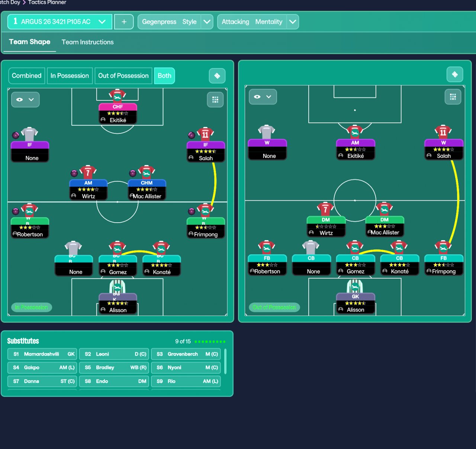
Task: Select the Mac Allister DM card on out-of-possession pitch
Action: click(x=385, y=226)
